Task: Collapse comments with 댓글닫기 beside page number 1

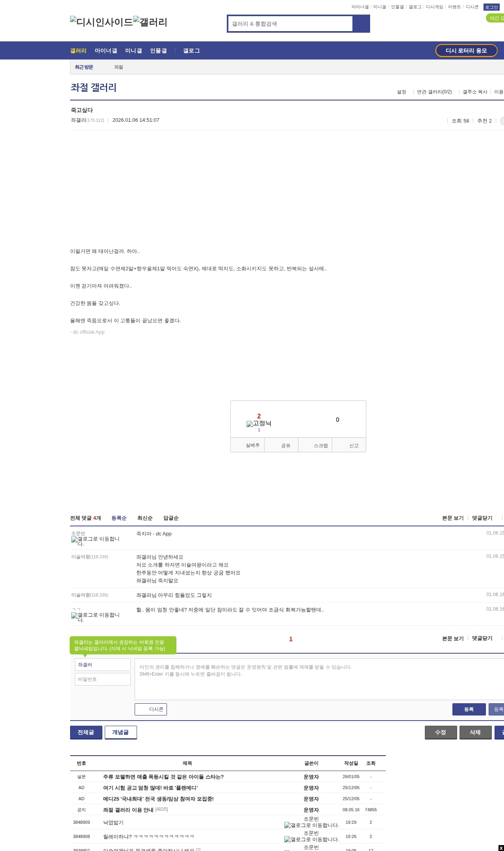Action: tap(482, 638)
